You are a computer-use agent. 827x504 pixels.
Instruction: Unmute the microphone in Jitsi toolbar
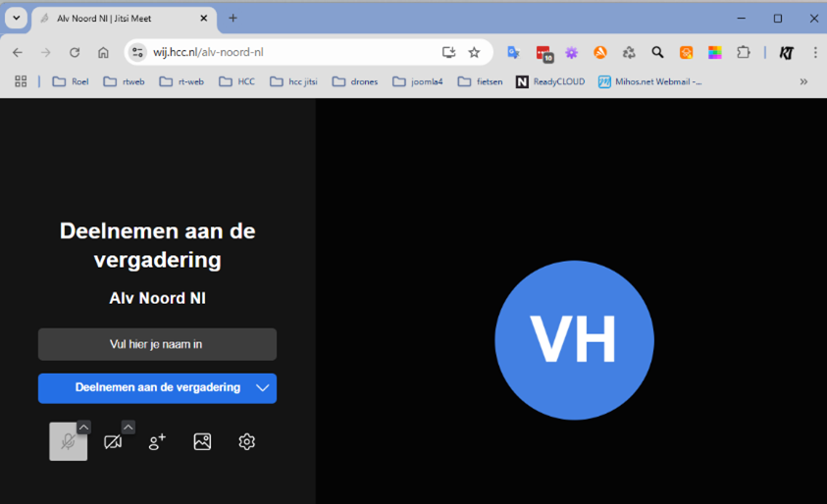point(67,442)
